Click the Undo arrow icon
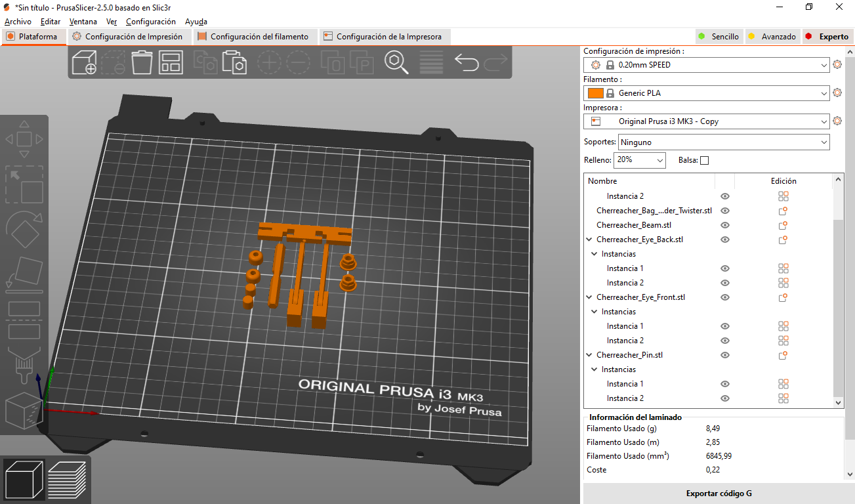 pos(467,62)
